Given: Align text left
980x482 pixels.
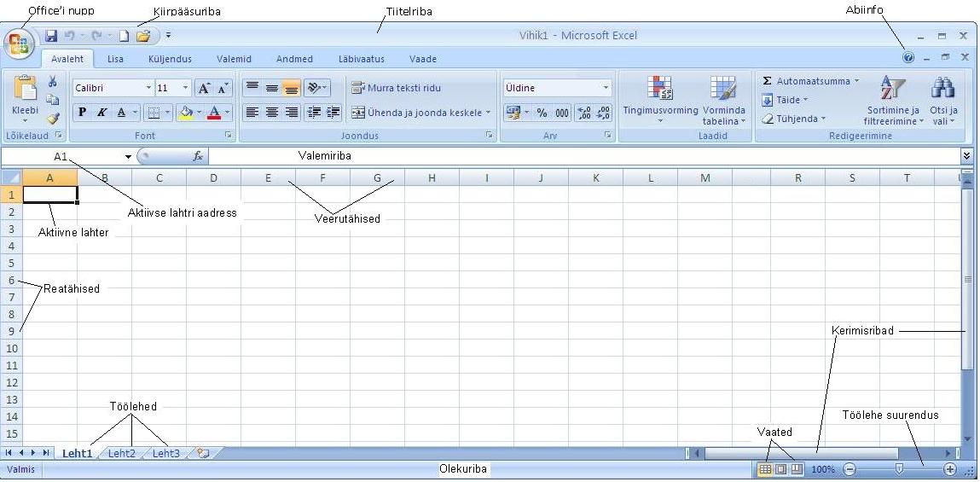Looking at the screenshot, I should pyautogui.click(x=252, y=113).
